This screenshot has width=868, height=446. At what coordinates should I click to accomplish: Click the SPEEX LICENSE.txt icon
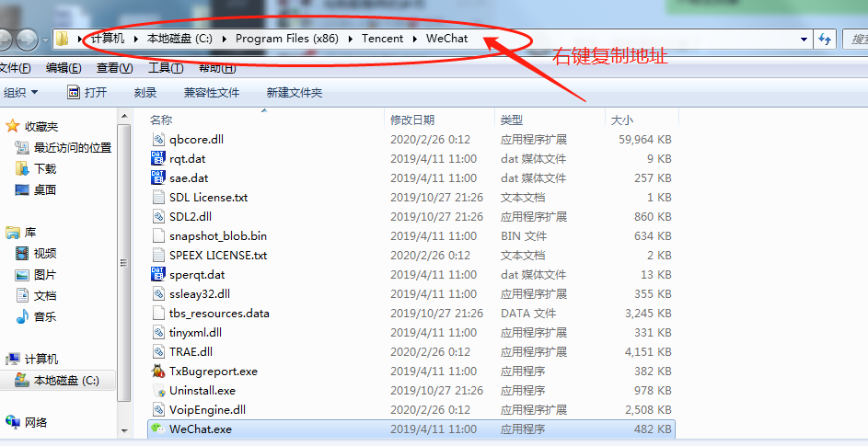coord(158,255)
